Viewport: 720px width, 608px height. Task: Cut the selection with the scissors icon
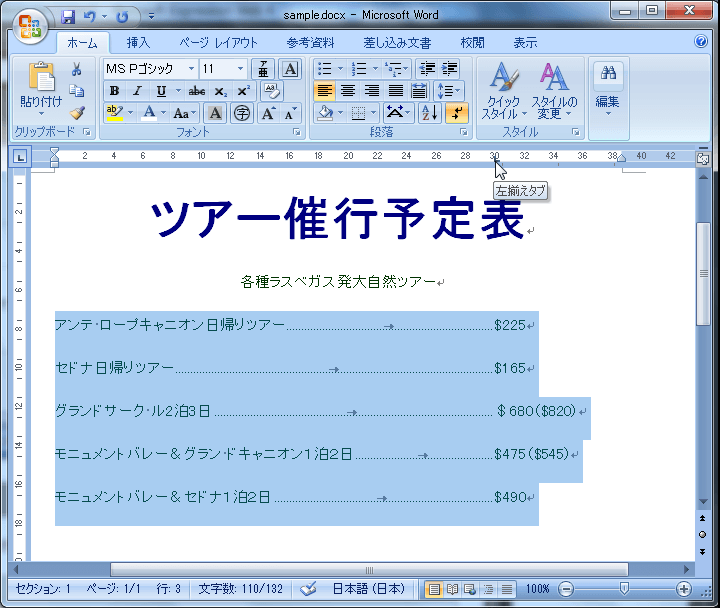(77, 69)
